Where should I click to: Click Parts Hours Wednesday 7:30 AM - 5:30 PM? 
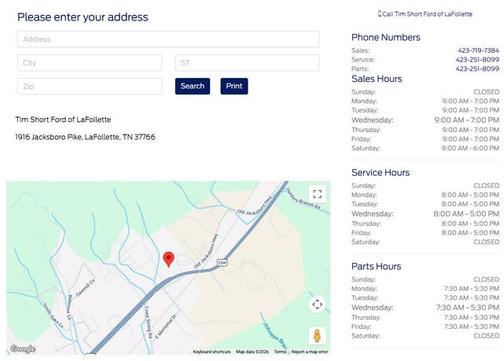click(x=425, y=307)
